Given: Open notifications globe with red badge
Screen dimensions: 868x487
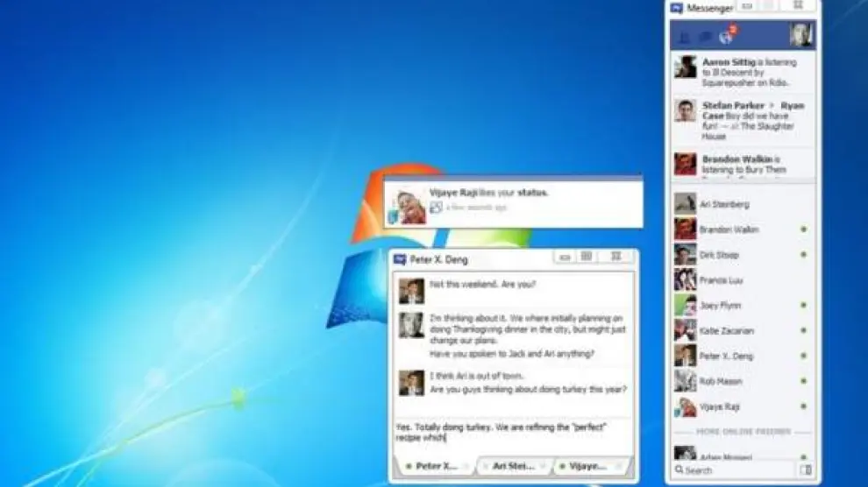Looking at the screenshot, I should click(x=726, y=37).
